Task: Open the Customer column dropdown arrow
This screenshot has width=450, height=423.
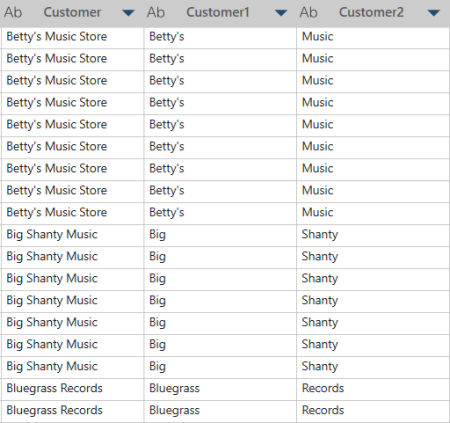Action: click(128, 13)
